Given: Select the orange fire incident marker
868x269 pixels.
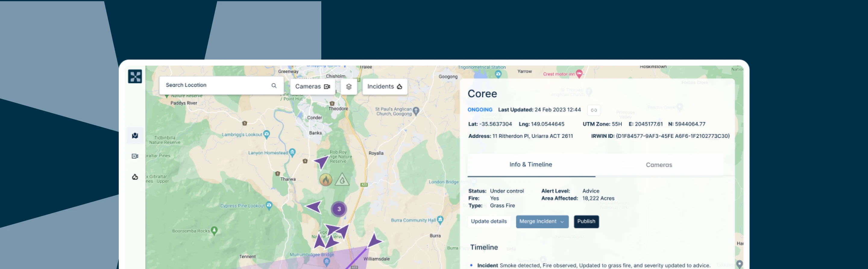Looking at the screenshot, I should [325, 180].
